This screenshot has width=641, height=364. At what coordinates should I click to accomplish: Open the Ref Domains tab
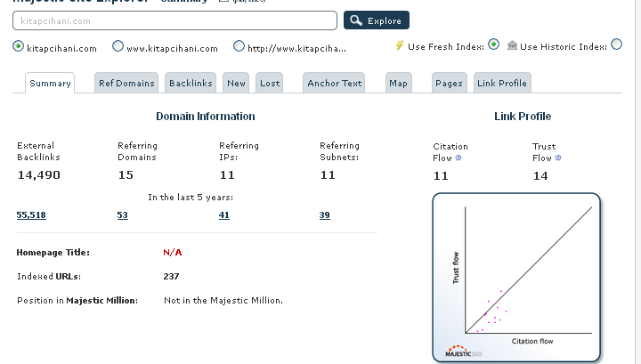coord(126,83)
